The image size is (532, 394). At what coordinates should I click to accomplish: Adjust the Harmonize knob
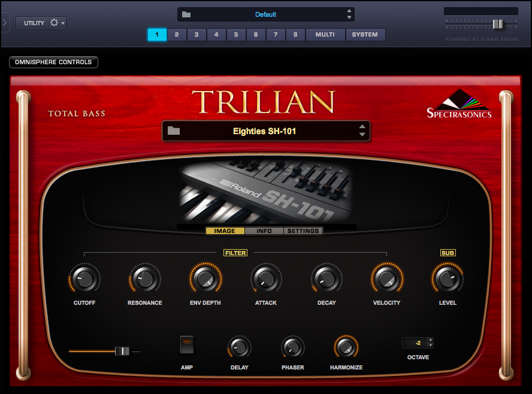pos(346,347)
